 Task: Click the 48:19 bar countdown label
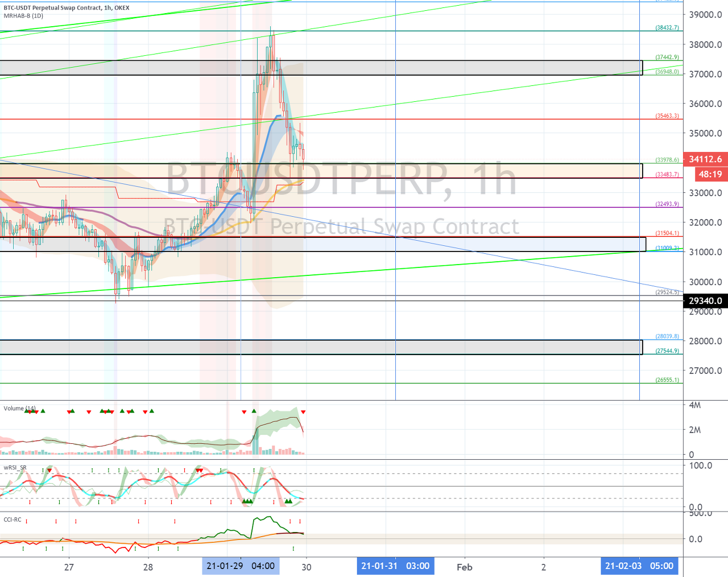[710, 174]
